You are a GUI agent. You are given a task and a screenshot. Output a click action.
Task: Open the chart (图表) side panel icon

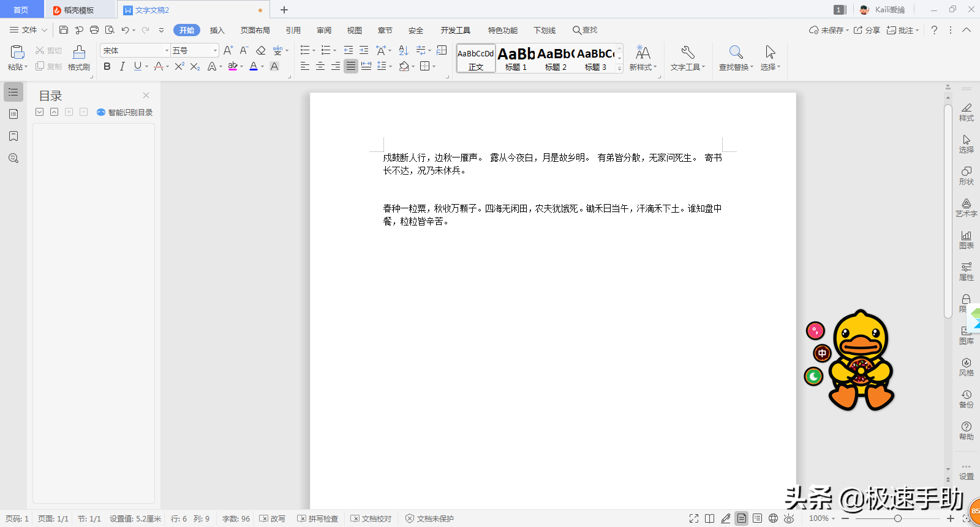[x=966, y=240]
